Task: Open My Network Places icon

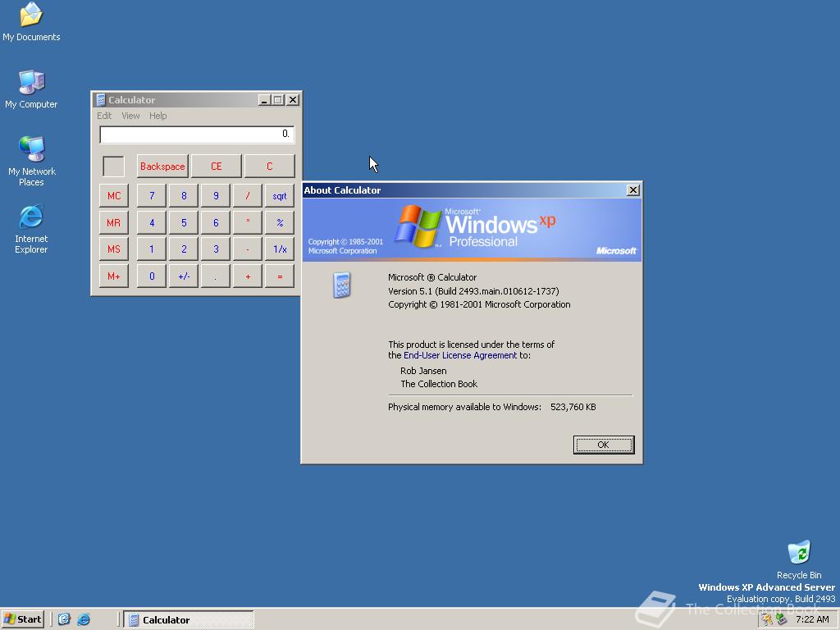Action: (x=31, y=162)
